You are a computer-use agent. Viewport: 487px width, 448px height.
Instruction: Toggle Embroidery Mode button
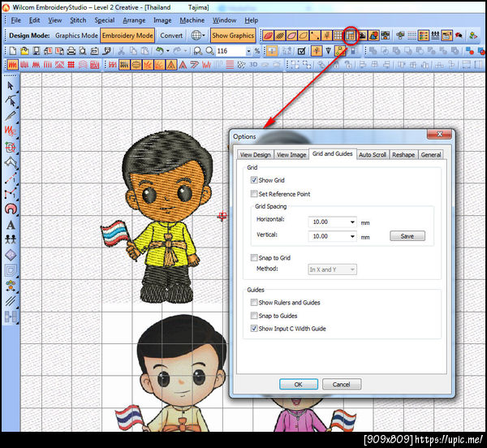point(127,36)
